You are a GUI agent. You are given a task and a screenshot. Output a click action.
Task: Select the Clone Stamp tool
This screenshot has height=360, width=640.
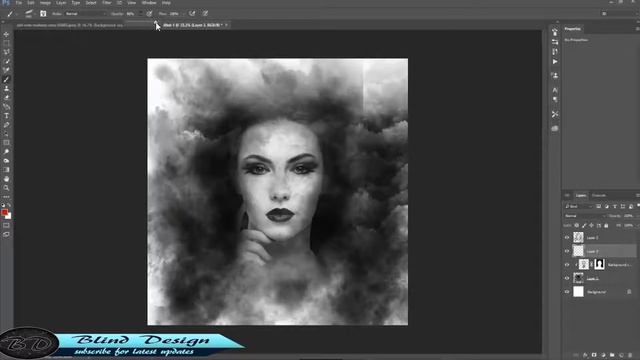[6, 88]
